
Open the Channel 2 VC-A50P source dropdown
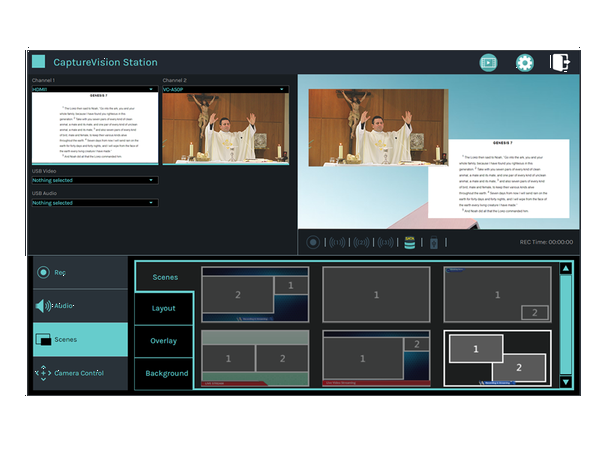(x=225, y=89)
